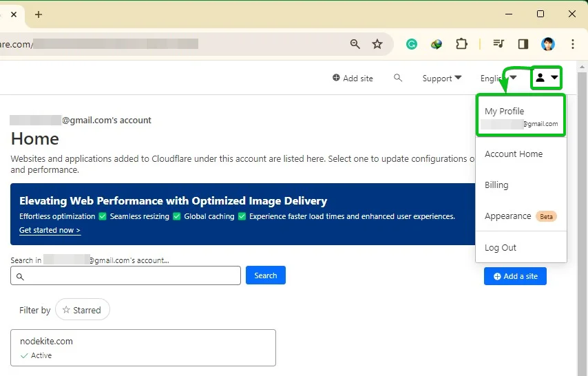This screenshot has height=376, width=588.
Task: Open the media control playlist icon
Action: click(x=499, y=44)
